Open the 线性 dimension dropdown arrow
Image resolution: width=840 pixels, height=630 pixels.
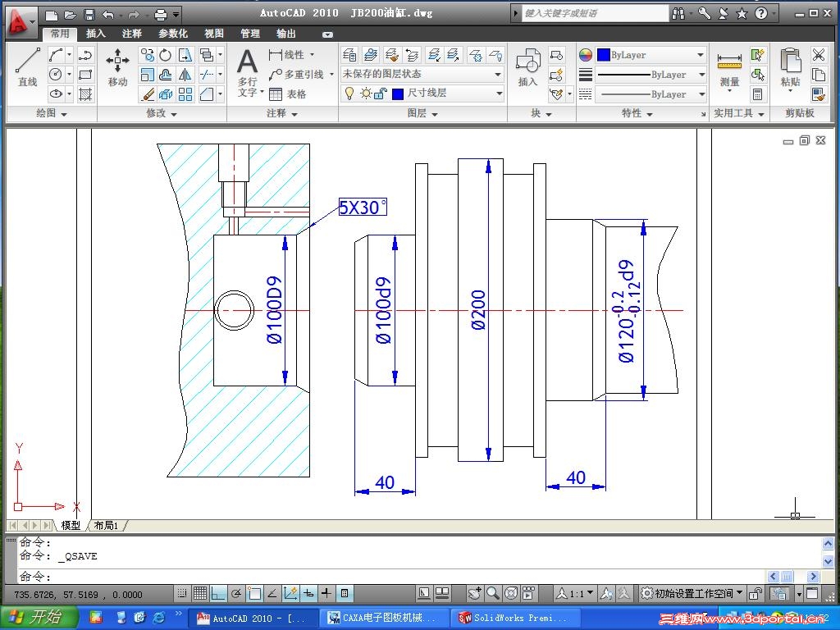[x=312, y=55]
